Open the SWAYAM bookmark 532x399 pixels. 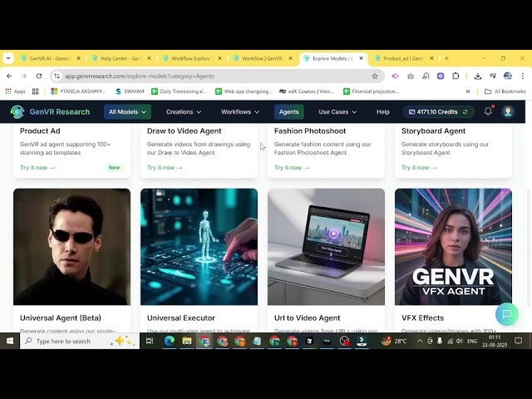[130, 91]
